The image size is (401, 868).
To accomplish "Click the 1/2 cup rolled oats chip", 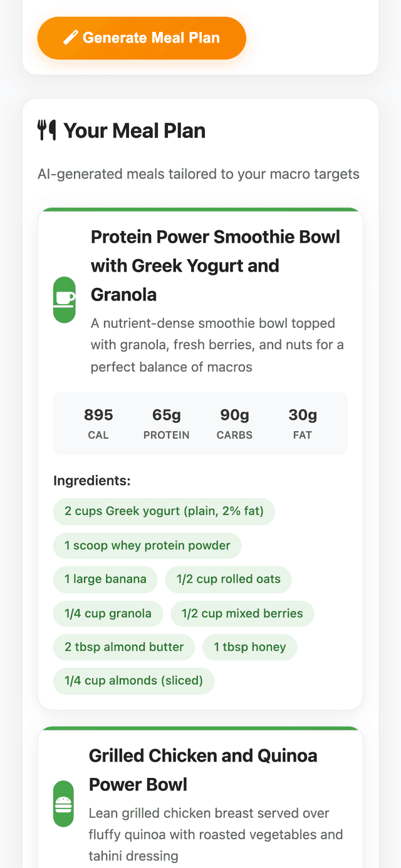I will pos(228,580).
